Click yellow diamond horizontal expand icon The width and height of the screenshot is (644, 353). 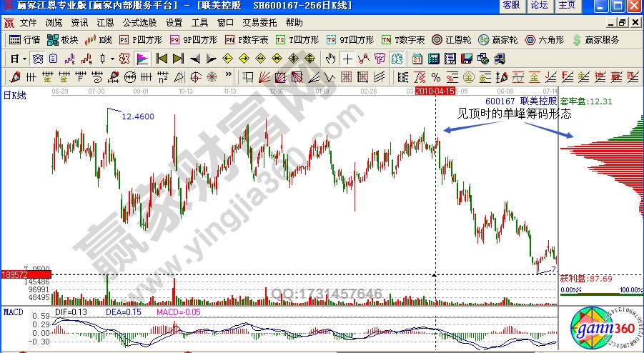tap(260, 59)
